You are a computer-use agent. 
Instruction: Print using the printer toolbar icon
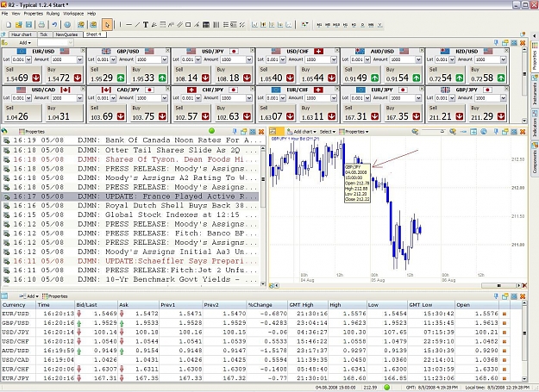pos(41,25)
